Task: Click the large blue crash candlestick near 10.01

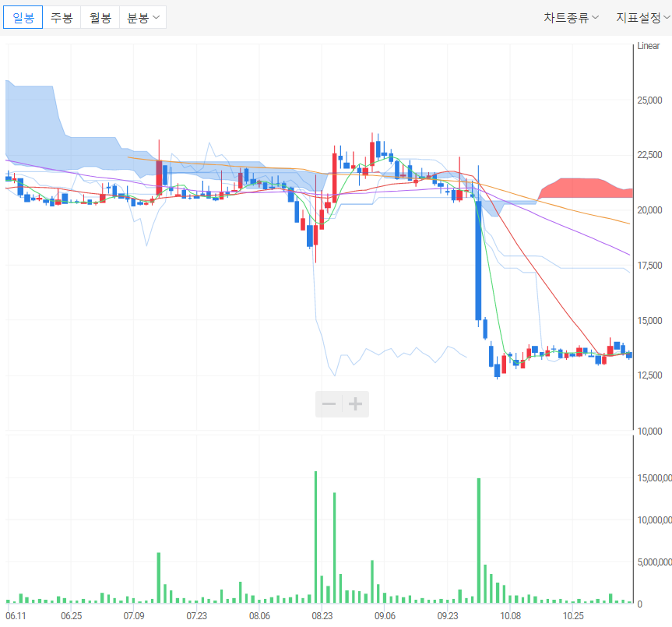Action: coord(478,260)
